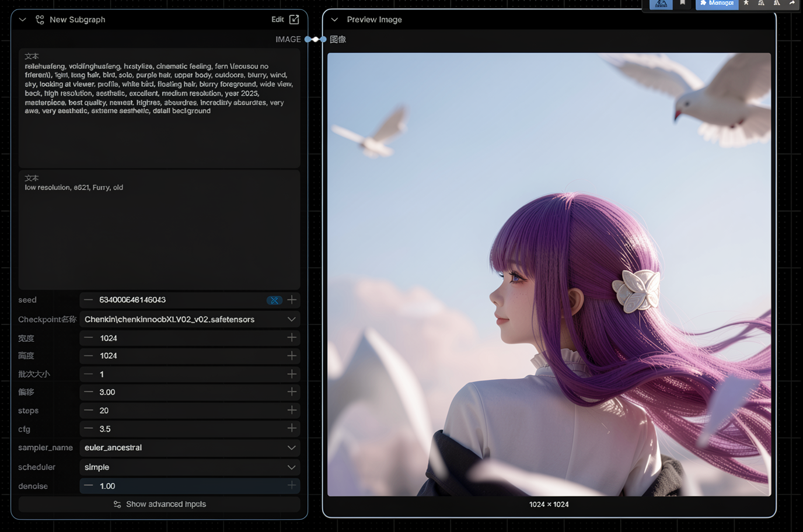Click the New Subgraph node icon
This screenshot has height=532, width=803.
point(40,20)
